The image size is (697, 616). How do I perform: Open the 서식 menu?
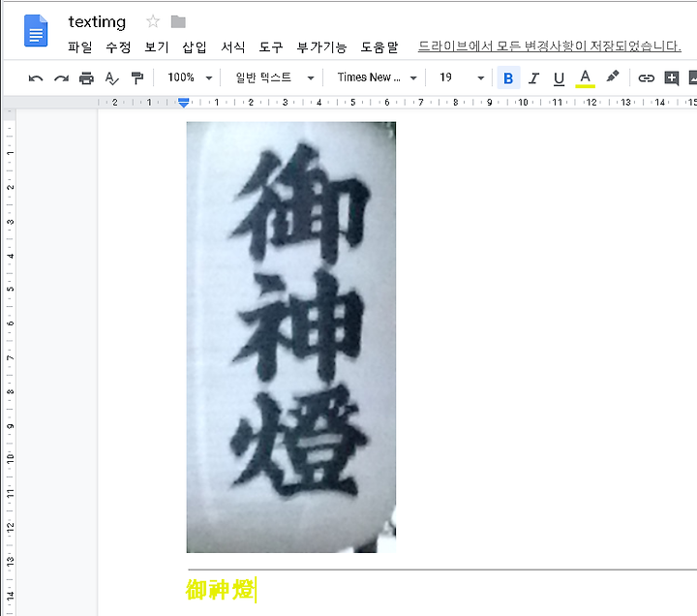(x=233, y=46)
